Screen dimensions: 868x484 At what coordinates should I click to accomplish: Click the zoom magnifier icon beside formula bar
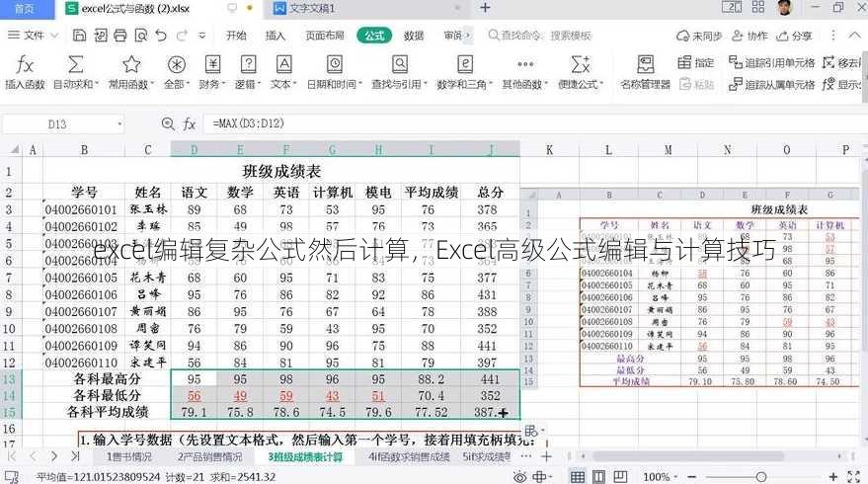(168, 123)
